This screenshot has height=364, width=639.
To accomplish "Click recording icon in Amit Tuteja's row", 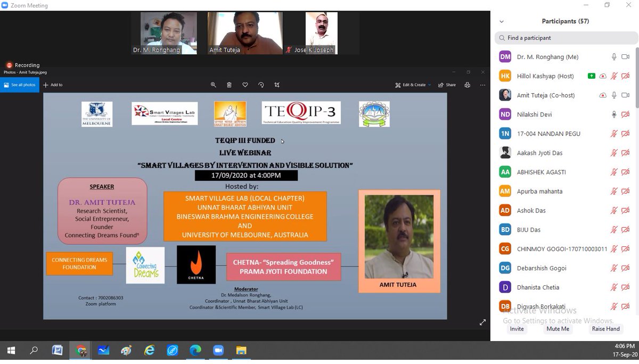I will point(603,95).
